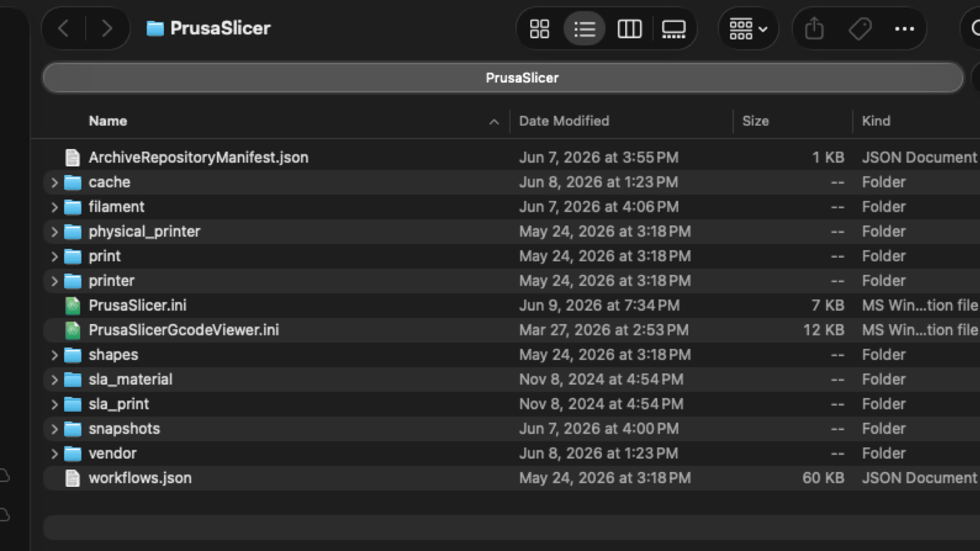This screenshot has width=980, height=551.
Task: Select the folder name sla_print
Action: tap(118, 404)
